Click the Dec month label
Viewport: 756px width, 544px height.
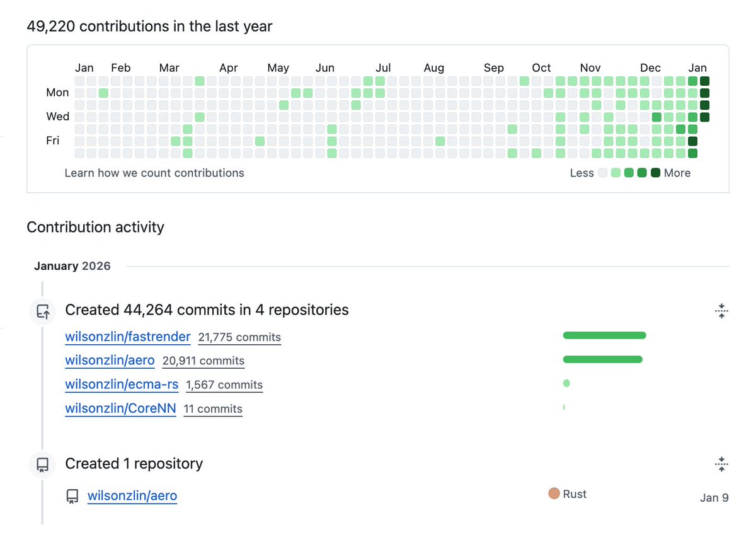click(650, 68)
